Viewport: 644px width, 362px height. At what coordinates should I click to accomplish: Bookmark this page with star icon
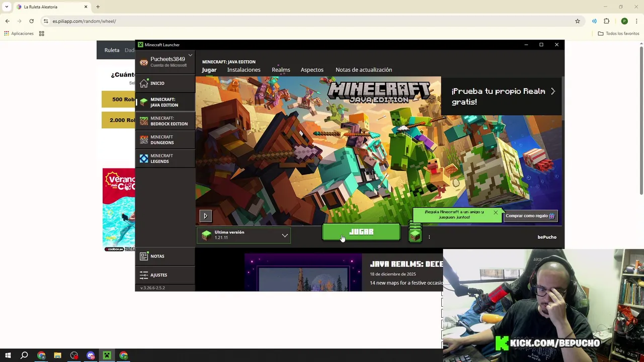coord(578,21)
